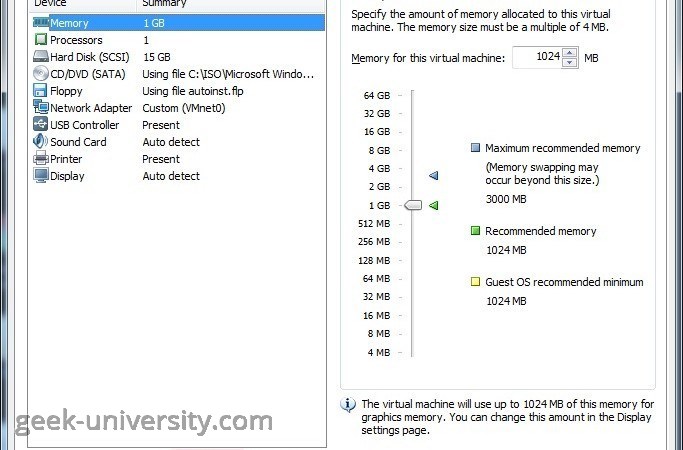Select the USB Controller row
The image size is (683, 450).
(178, 125)
